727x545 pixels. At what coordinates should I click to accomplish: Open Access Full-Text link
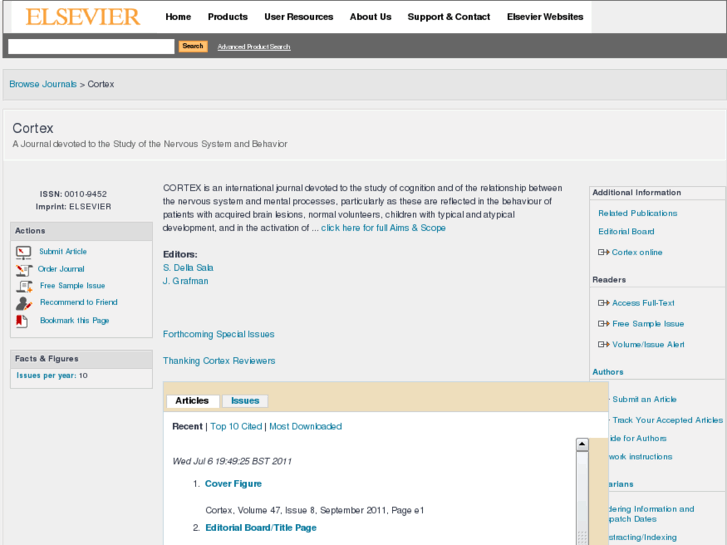pyautogui.click(x=643, y=303)
